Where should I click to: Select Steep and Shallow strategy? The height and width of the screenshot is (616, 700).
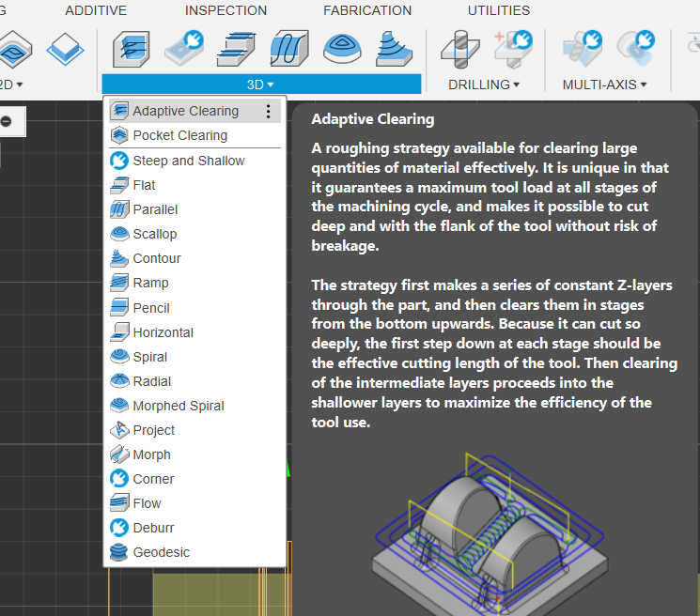(188, 161)
